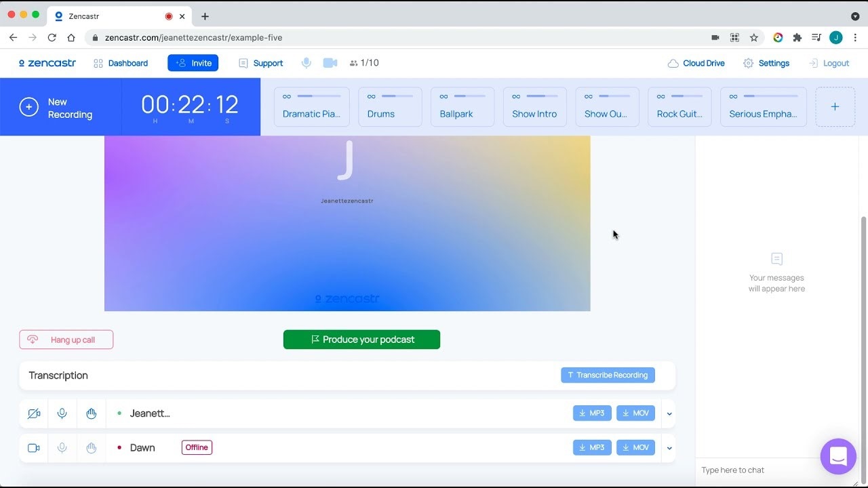
Task: Click Logout link
Action: click(829, 63)
